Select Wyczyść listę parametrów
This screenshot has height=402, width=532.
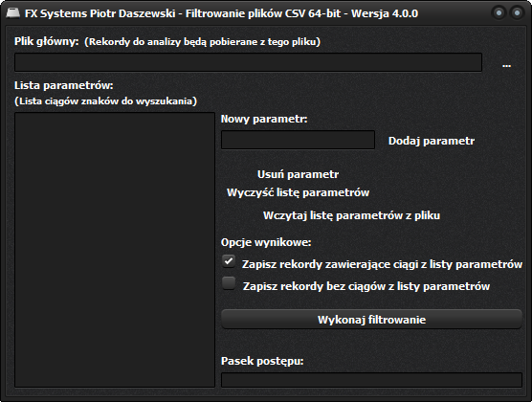[x=298, y=192]
